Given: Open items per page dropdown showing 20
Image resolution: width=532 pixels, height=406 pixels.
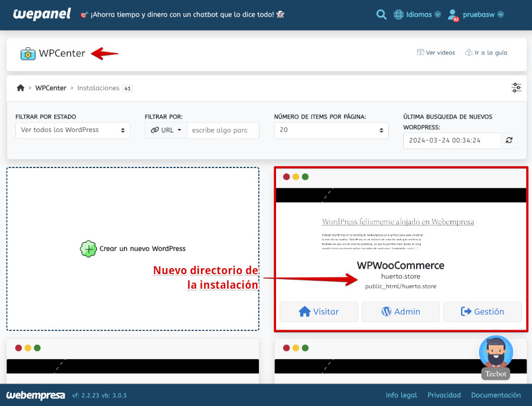Looking at the screenshot, I should [331, 130].
